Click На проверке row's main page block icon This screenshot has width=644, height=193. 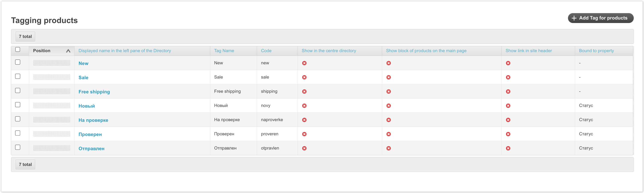[388, 120]
